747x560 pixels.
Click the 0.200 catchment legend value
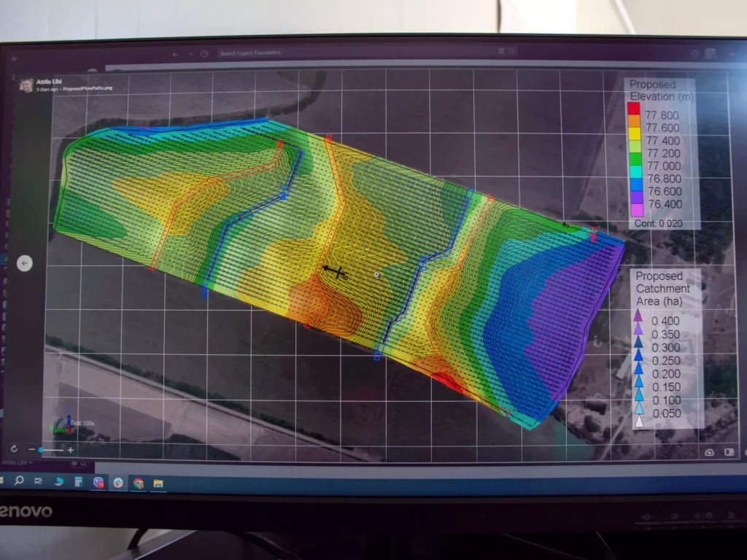666,374
